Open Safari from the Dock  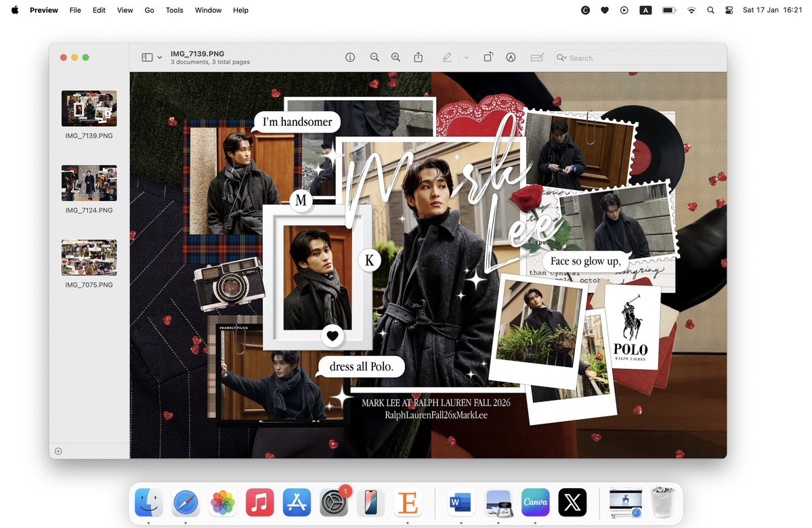pyautogui.click(x=186, y=502)
